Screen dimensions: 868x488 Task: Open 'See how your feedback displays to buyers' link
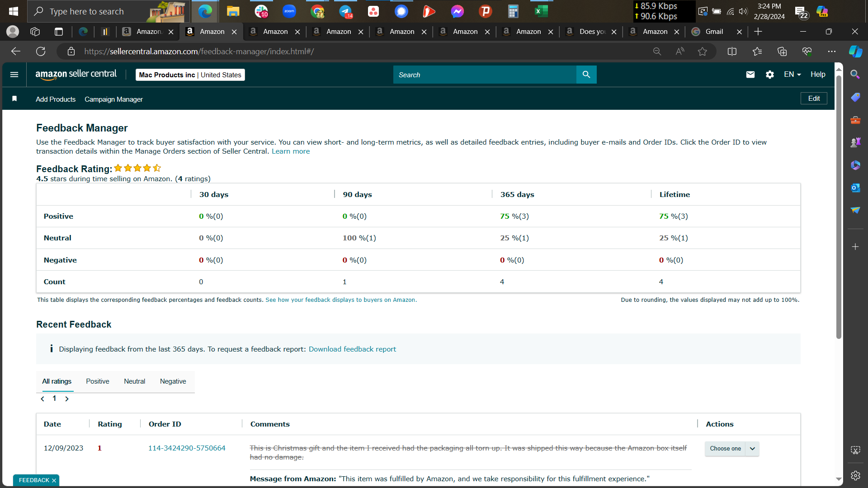coord(341,300)
